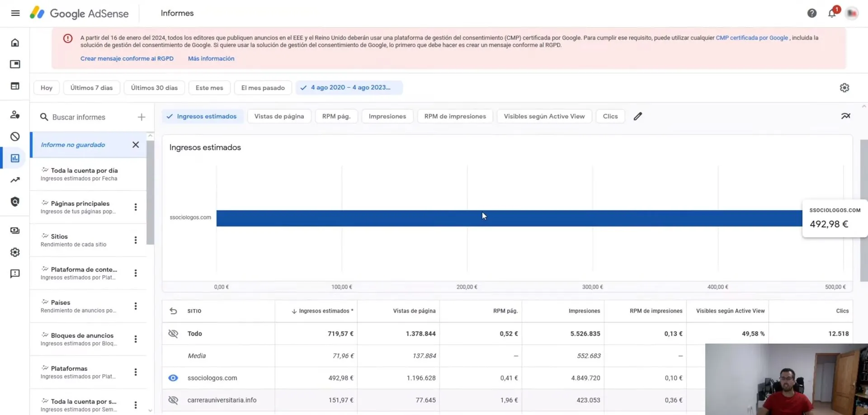868x415 pixels.
Task: Open the Account gear icon in the sidebar
Action: point(15,252)
